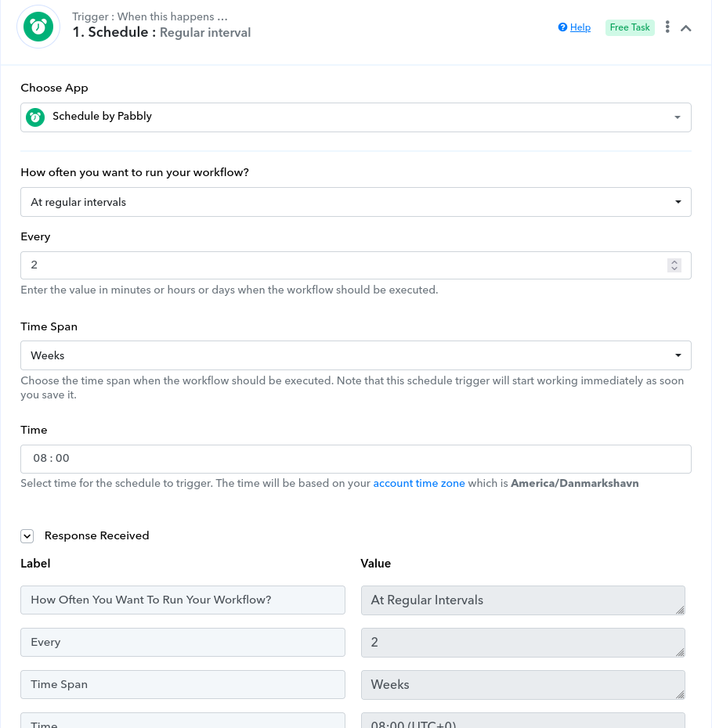Open the Time Span Weeks dropdown
Image resolution: width=712 pixels, height=728 pixels.
click(x=356, y=355)
